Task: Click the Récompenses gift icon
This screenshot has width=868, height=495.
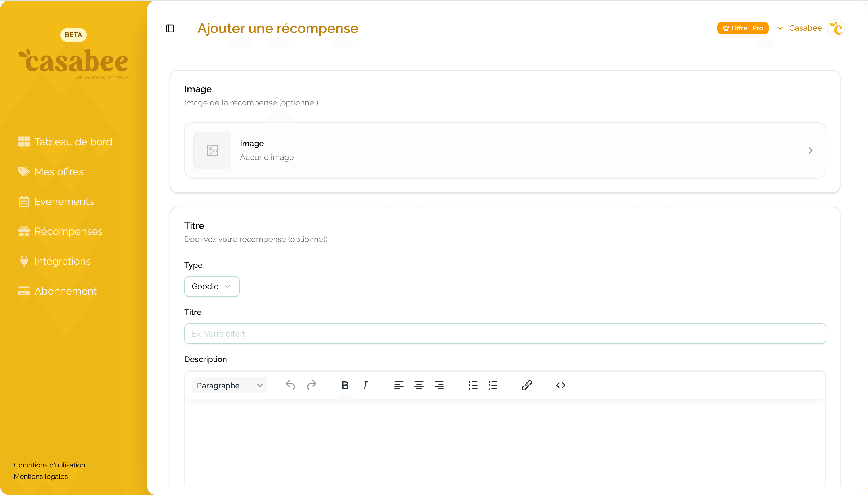Action: tap(24, 231)
